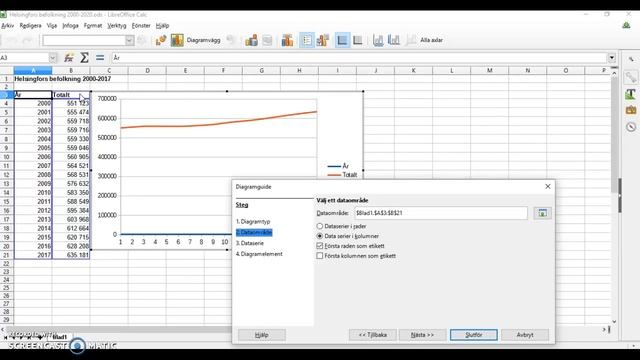The image size is (640, 360).
Task: Open the Name Box dropdown arrow
Action: click(x=52, y=58)
